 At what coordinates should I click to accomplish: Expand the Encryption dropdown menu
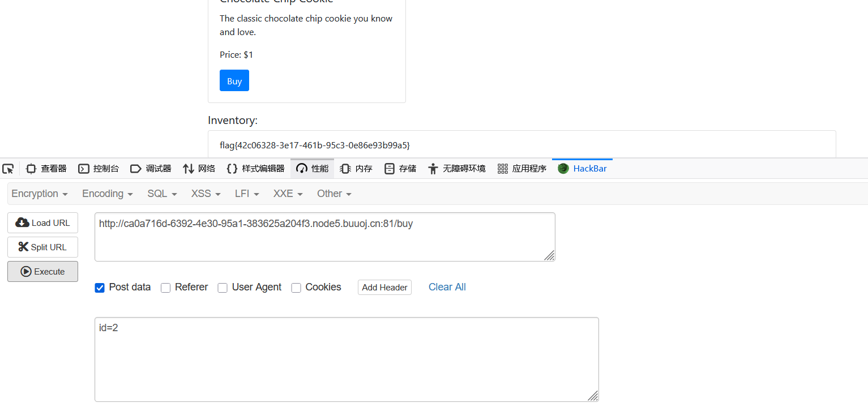40,194
